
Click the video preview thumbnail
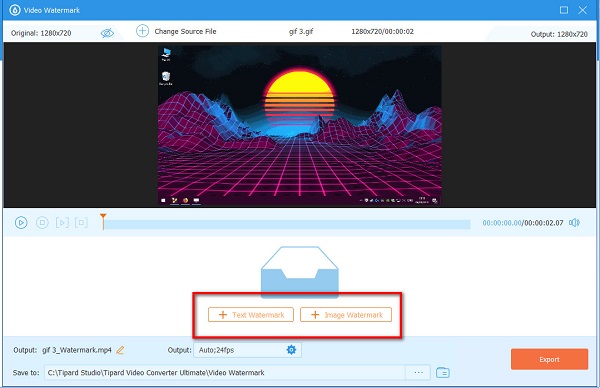point(300,125)
